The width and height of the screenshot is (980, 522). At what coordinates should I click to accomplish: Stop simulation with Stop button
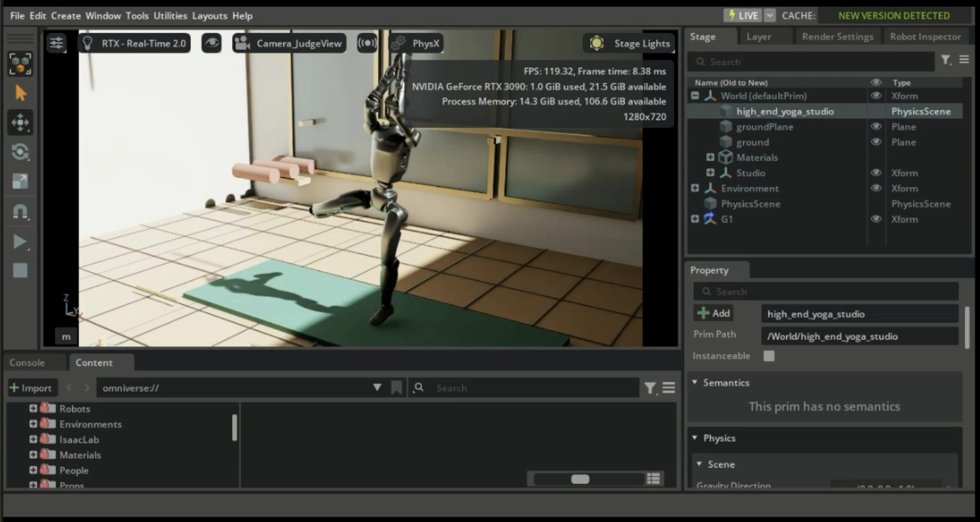pos(20,270)
